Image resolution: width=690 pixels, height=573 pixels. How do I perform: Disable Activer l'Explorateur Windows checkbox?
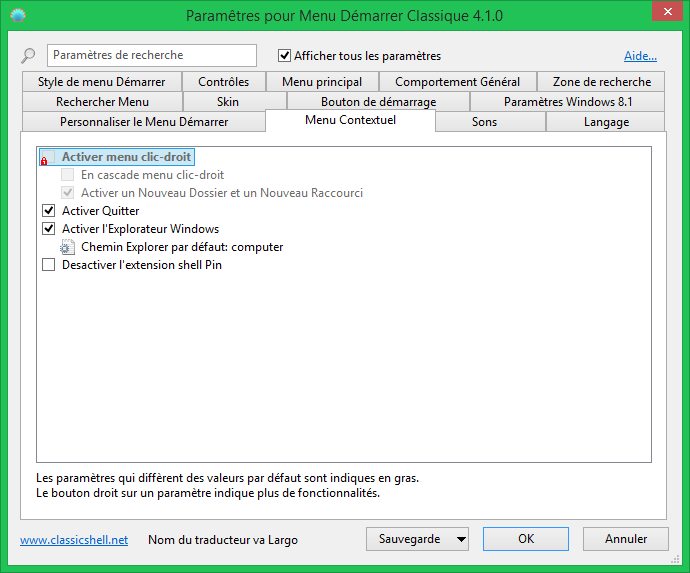click(49, 229)
